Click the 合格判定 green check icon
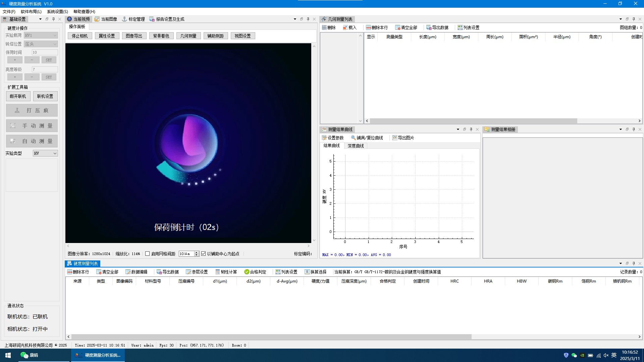 [x=247, y=272]
